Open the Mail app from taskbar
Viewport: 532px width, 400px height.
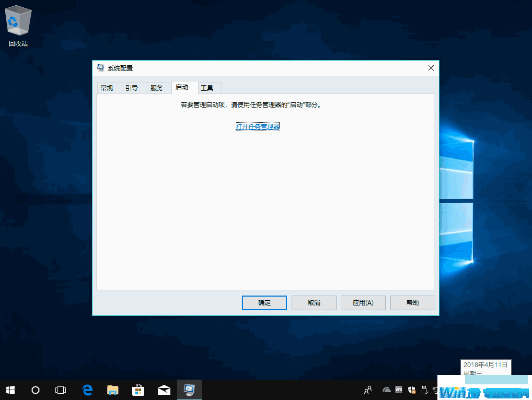[164, 390]
